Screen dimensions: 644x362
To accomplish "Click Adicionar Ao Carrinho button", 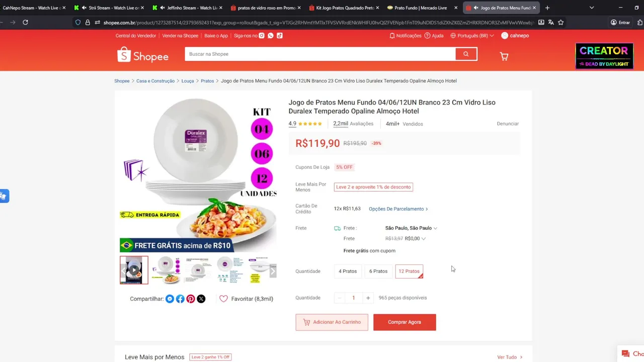I will pos(332,322).
